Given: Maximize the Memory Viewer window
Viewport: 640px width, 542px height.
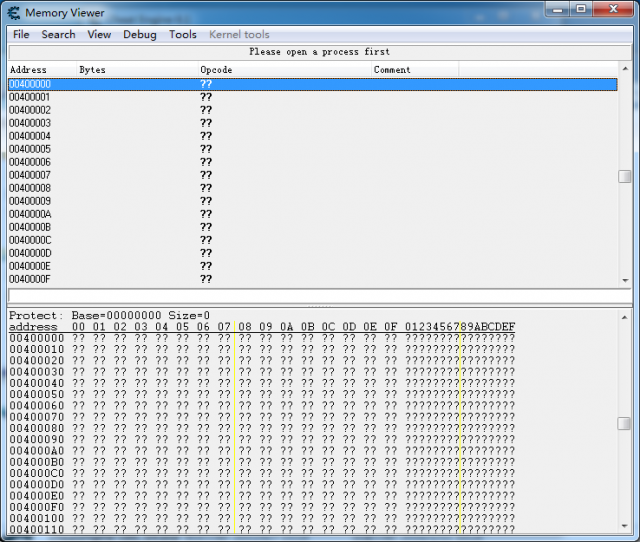Looking at the screenshot, I should pyautogui.click(x=581, y=9).
